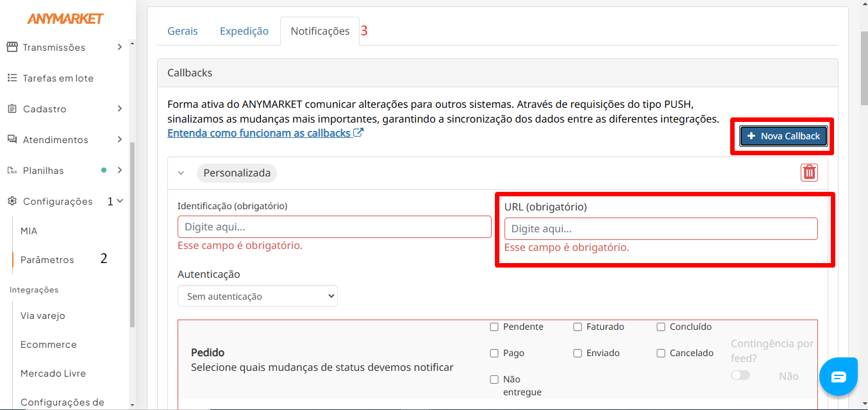Click the sidebar scroll down arrow

pos(133,404)
